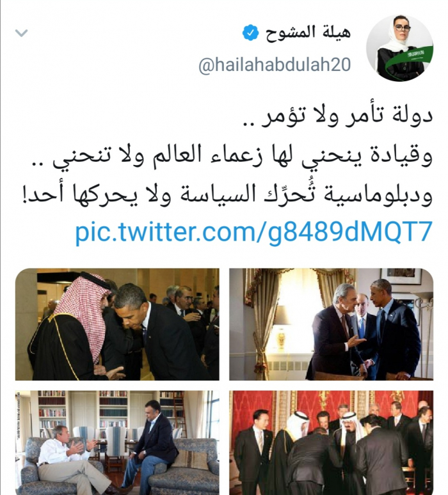Click the tweet line starting 'ودبلوماسية'
The width and height of the screenshot is (448, 495).
[x=227, y=194]
